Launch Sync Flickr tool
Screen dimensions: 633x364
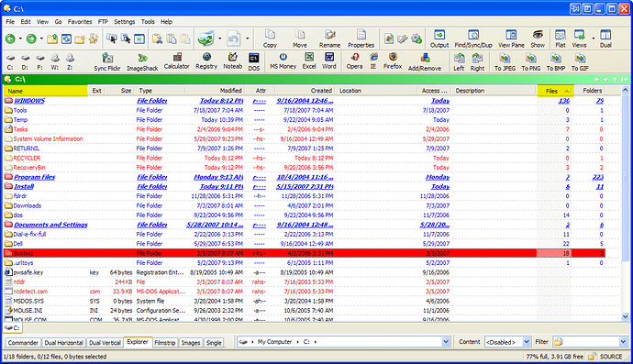pyautogui.click(x=107, y=62)
